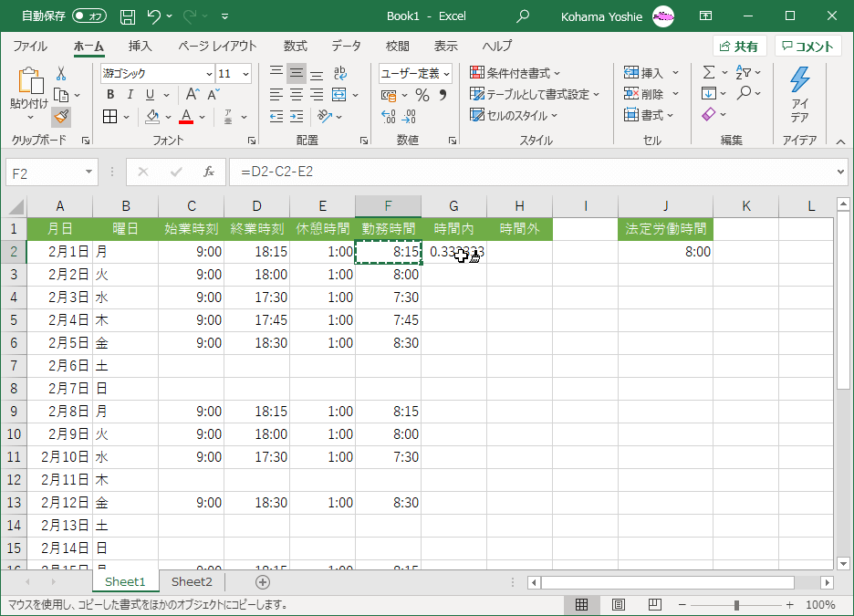The image size is (854, 616).
Task: Click the zoom slider handle
Action: (x=736, y=604)
